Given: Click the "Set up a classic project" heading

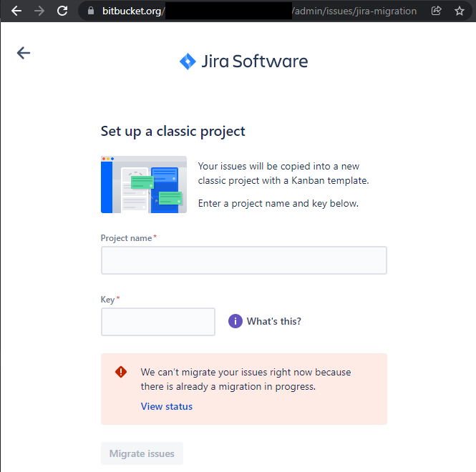Looking at the screenshot, I should click(x=173, y=132).
